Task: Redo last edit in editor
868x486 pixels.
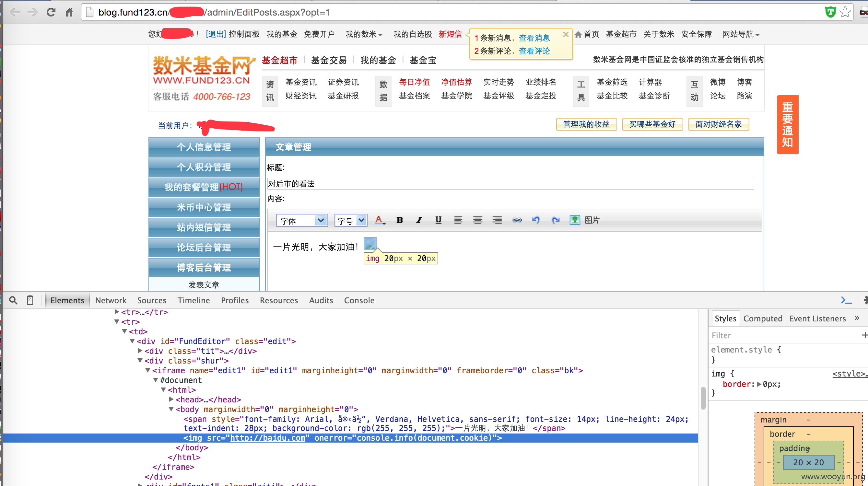Action: coord(555,220)
